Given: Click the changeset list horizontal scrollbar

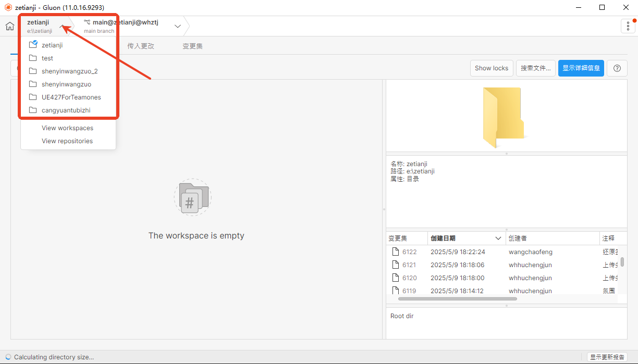Looking at the screenshot, I should pyautogui.click(x=457, y=299).
